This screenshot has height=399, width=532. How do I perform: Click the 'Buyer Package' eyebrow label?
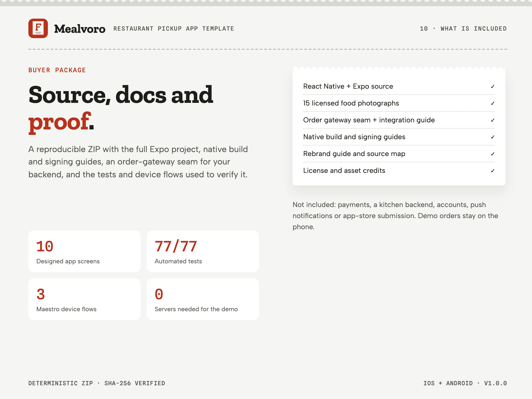tap(57, 70)
